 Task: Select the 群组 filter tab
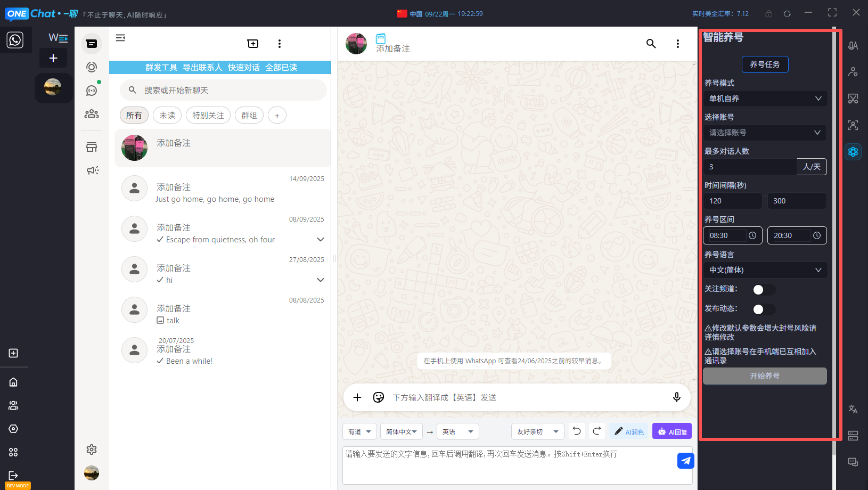click(249, 115)
